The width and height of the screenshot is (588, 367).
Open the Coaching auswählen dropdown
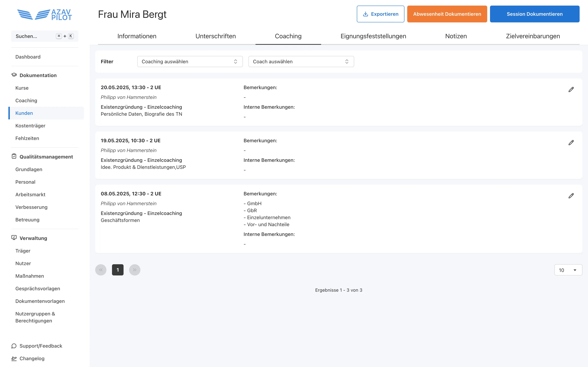point(190,62)
